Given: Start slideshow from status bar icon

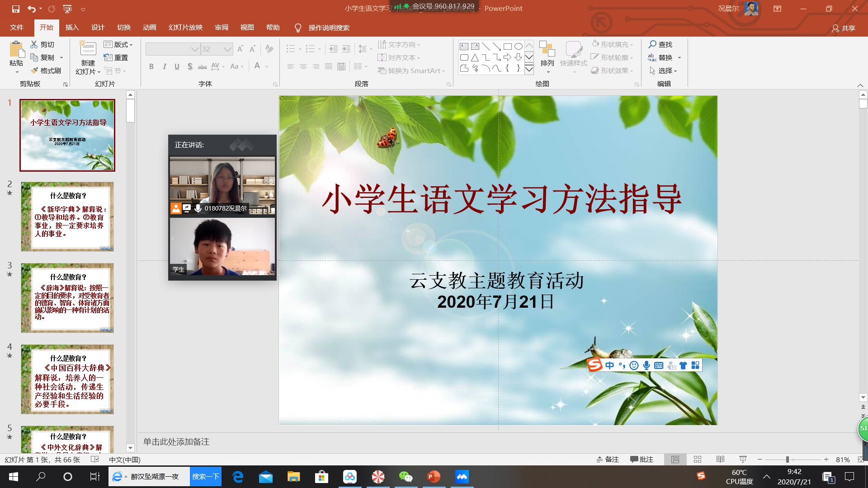Looking at the screenshot, I should 743,459.
